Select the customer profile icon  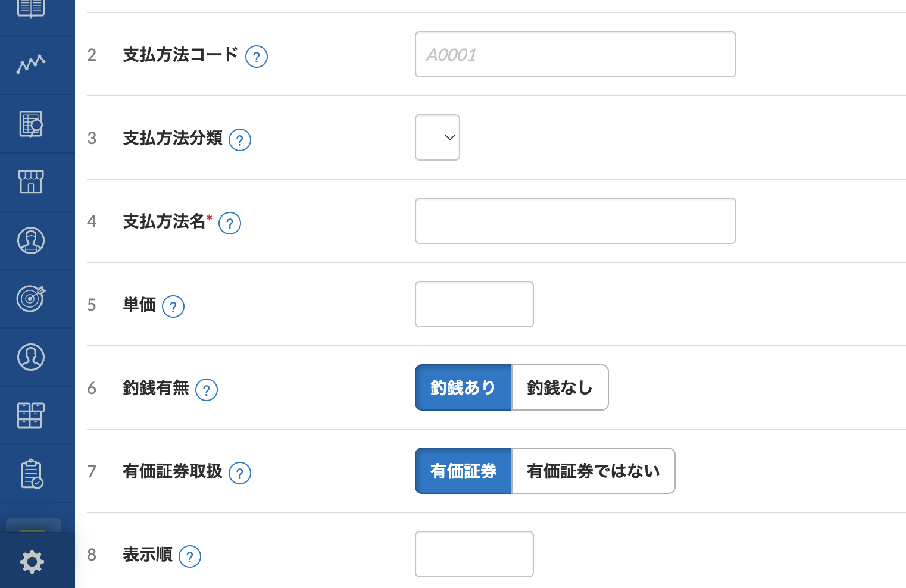(31, 240)
